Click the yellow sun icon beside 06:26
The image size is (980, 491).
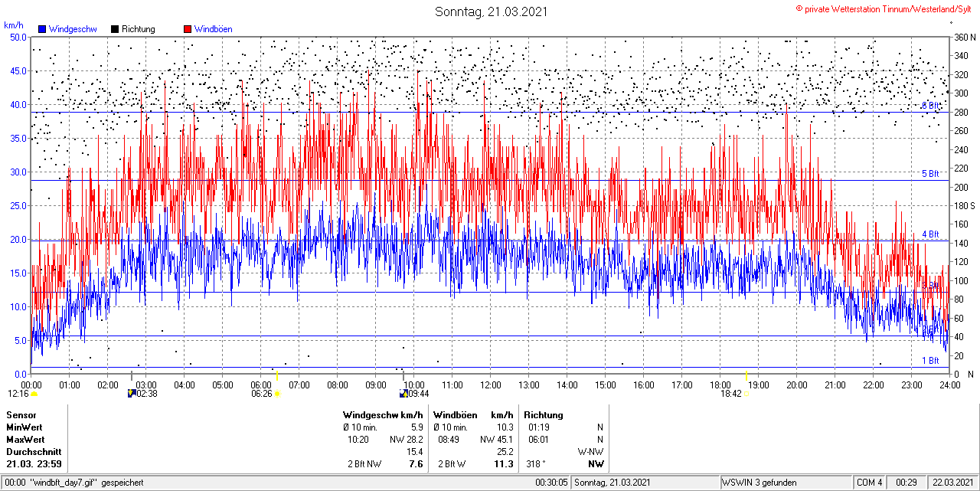pyautogui.click(x=278, y=394)
